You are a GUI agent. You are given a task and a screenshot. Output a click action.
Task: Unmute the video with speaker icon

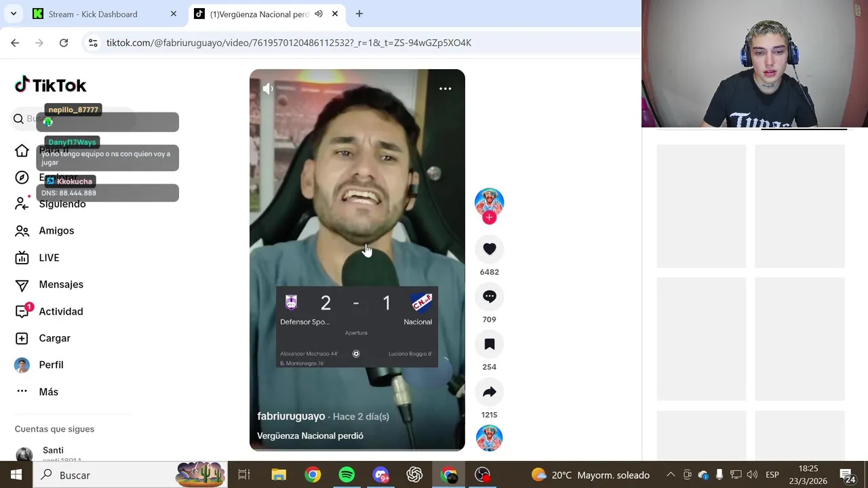[x=268, y=89]
